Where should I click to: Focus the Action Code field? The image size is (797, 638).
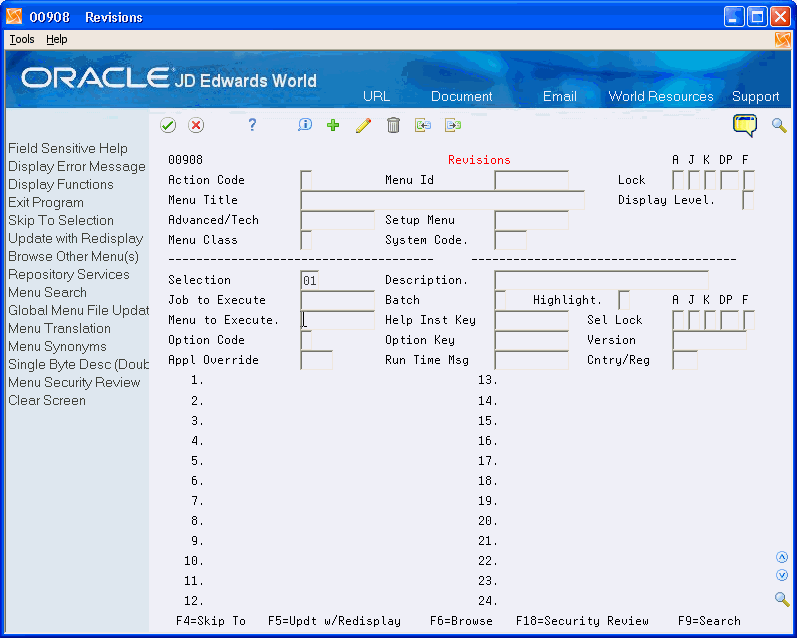coord(306,180)
